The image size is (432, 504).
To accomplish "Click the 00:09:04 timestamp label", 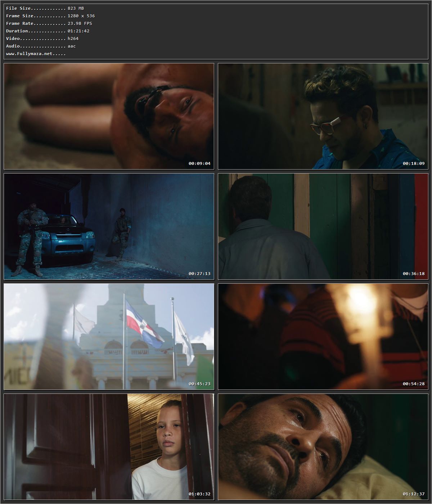I will click(199, 163).
